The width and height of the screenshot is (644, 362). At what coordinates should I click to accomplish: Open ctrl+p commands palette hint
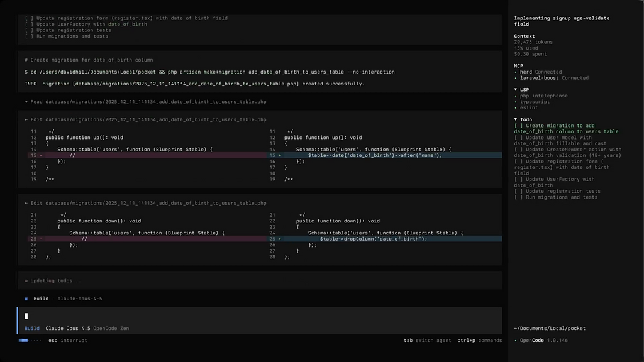coord(479,340)
